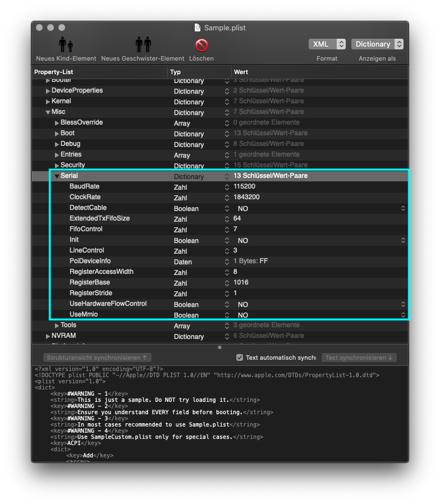Screen dimensions: 440x504
Task: Expand the Tools array
Action: click(x=57, y=326)
